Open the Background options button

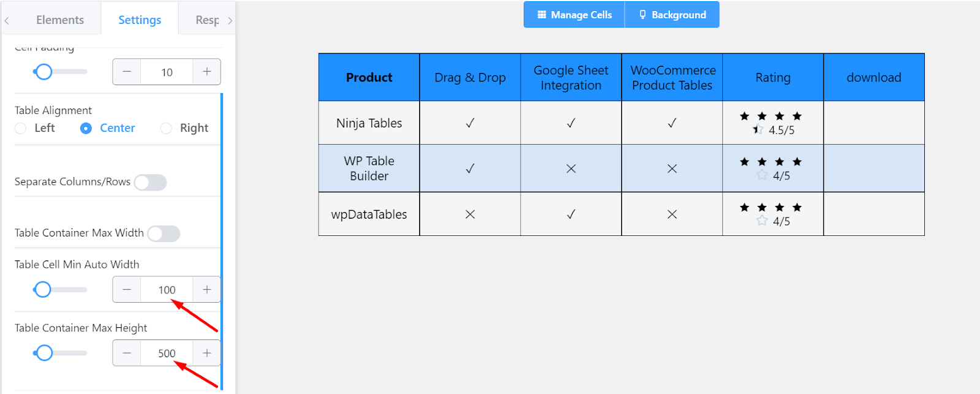coord(672,15)
